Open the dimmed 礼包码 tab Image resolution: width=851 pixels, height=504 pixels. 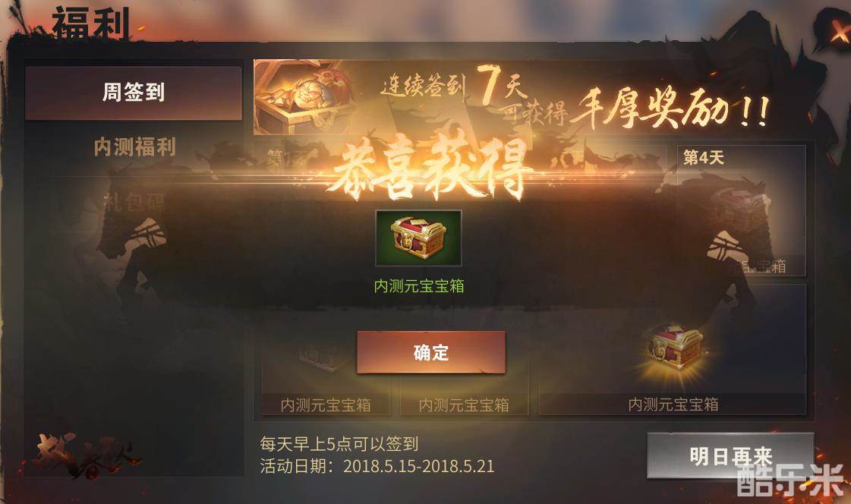[x=134, y=202]
